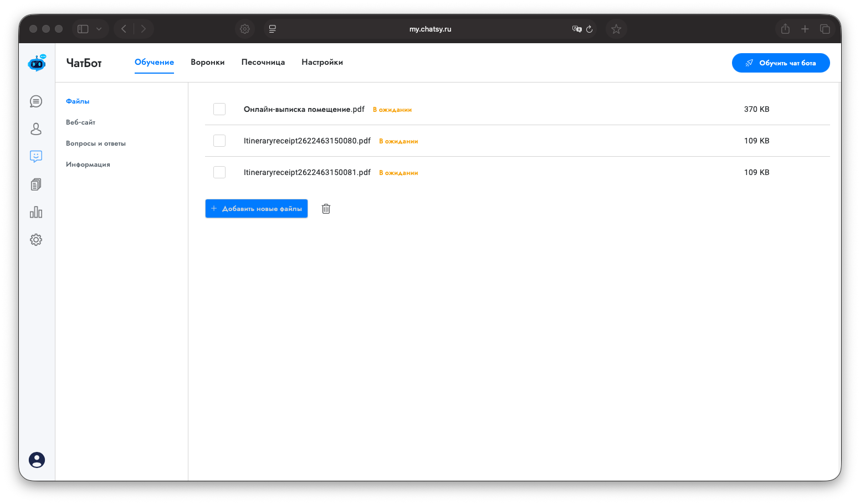The image size is (860, 504).
Task: Open Вопросы и ответы section
Action: tap(96, 143)
